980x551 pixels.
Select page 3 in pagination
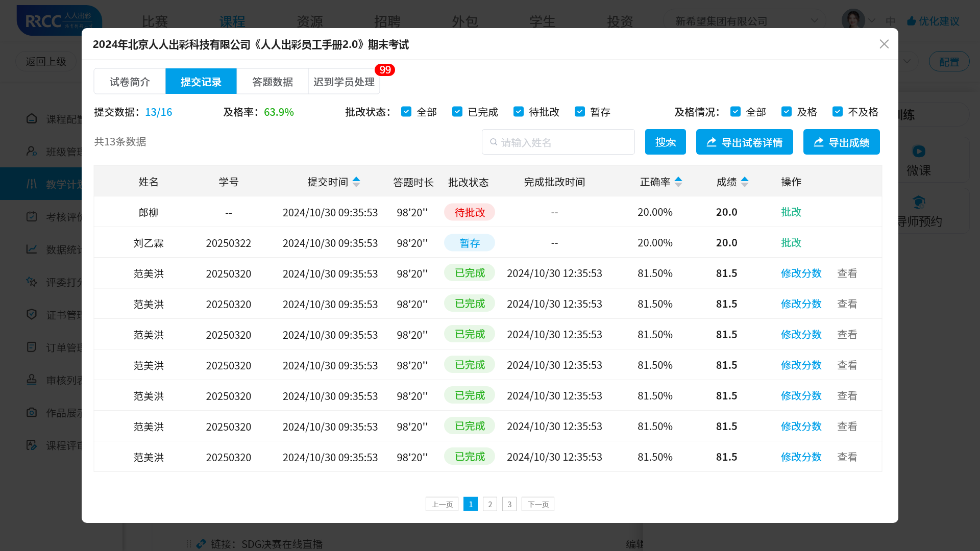click(509, 504)
